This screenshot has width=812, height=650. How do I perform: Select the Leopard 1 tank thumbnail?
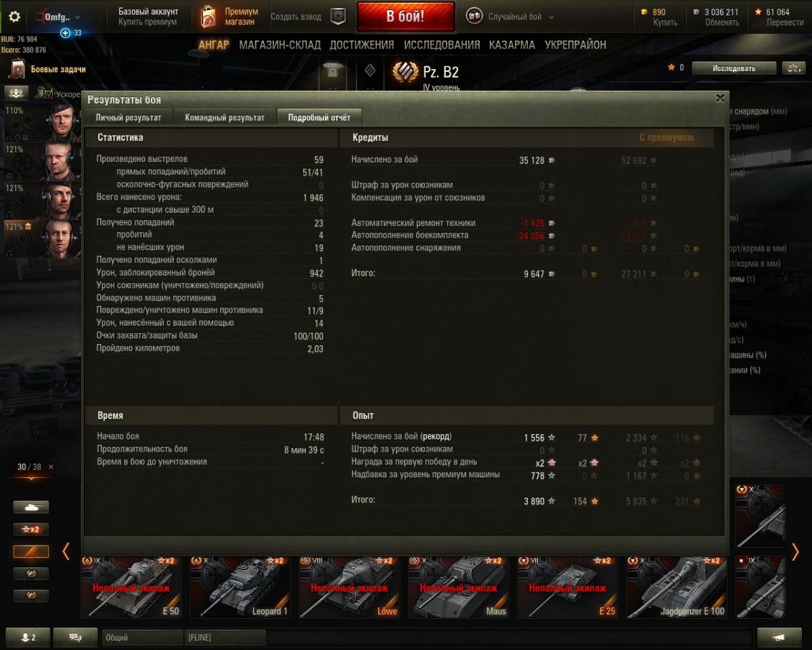point(240,587)
